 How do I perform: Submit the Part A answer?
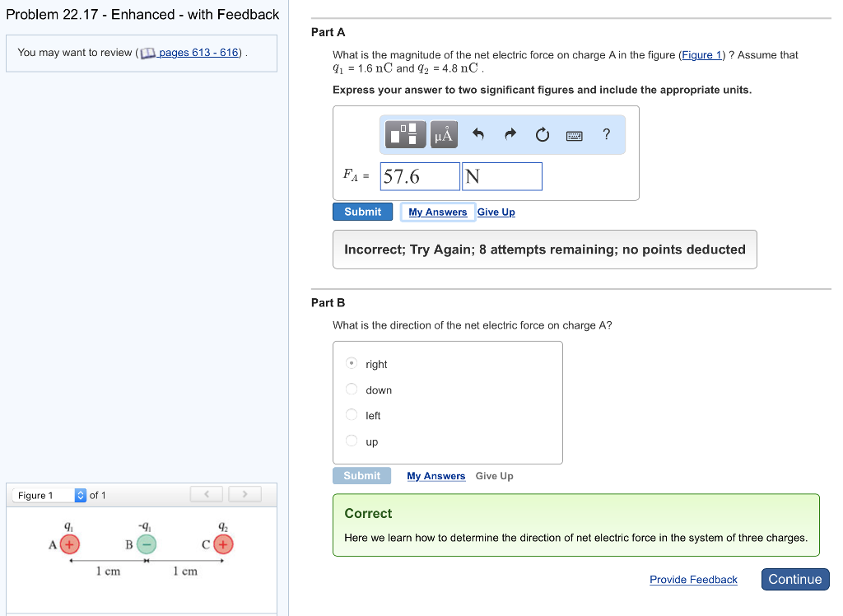tap(362, 212)
